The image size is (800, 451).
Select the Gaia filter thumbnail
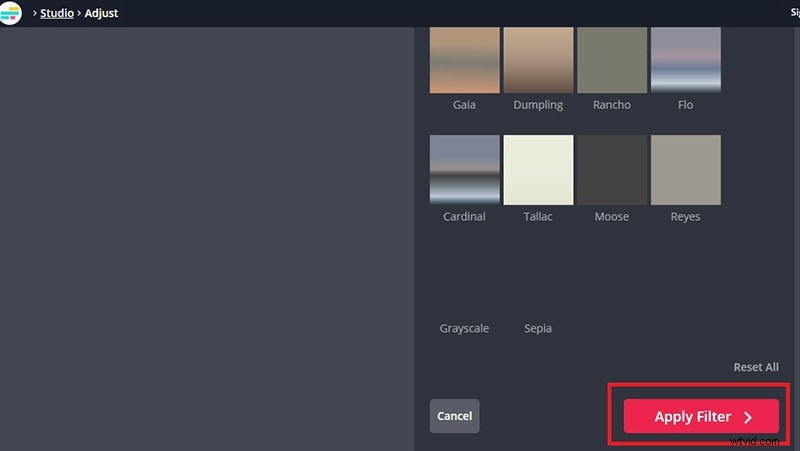point(464,60)
